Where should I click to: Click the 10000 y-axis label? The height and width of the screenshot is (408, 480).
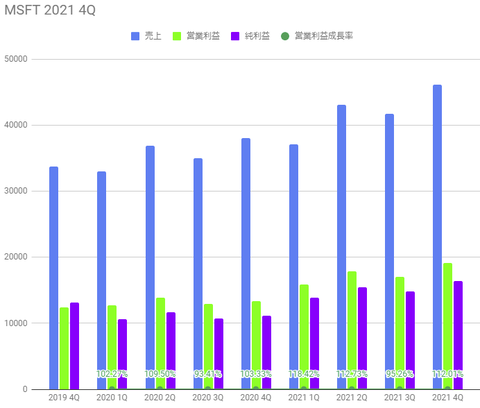pyautogui.click(x=16, y=323)
